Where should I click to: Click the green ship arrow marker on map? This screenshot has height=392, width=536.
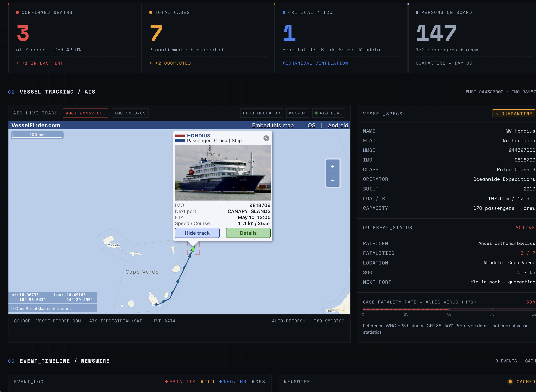point(193,248)
